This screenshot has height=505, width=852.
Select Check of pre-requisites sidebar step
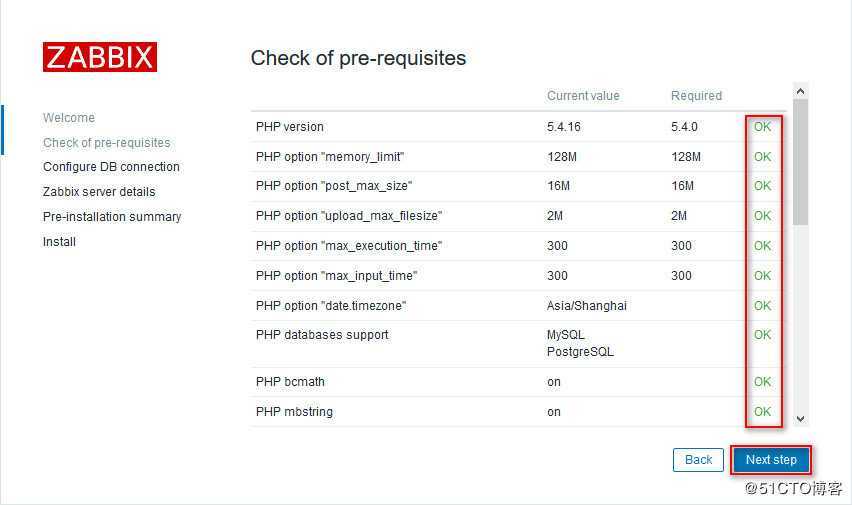106,142
